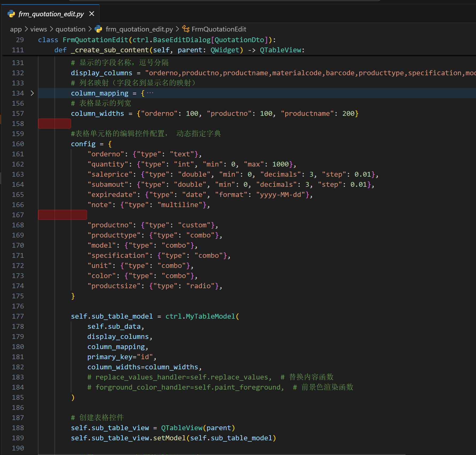
Task: Click the collapsed ellipsis after column_mapping brace
Action: click(x=150, y=93)
